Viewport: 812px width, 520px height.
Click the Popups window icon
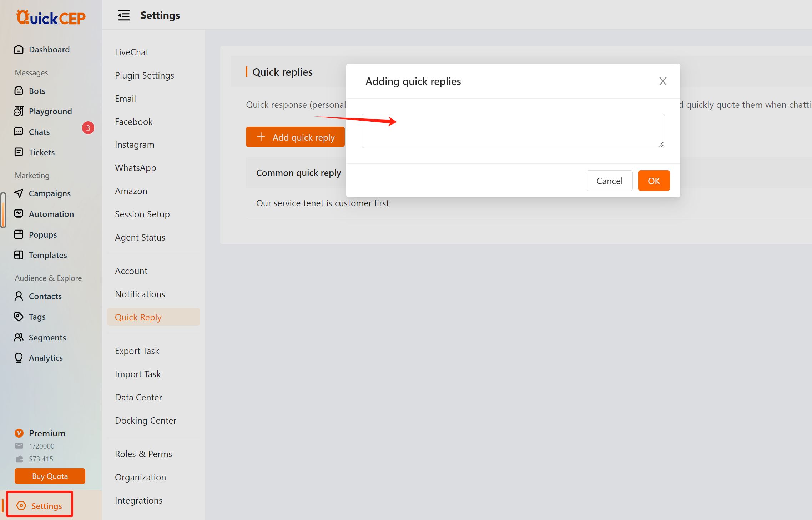click(19, 234)
